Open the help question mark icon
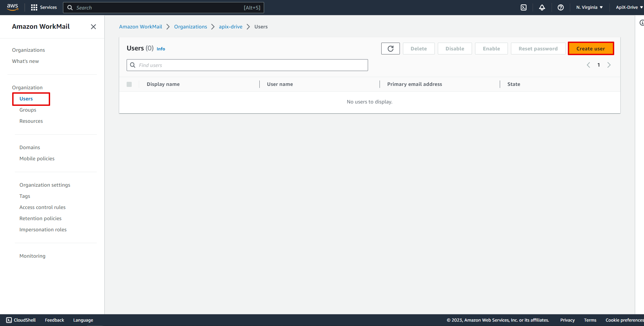Image resolution: width=644 pixels, height=326 pixels. point(561,7)
